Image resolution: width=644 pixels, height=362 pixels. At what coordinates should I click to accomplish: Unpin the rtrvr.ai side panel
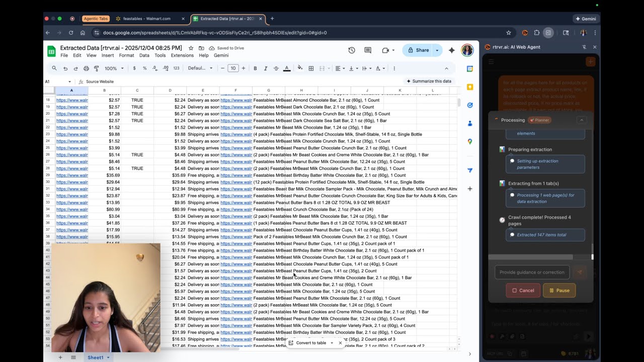pyautogui.click(x=584, y=47)
